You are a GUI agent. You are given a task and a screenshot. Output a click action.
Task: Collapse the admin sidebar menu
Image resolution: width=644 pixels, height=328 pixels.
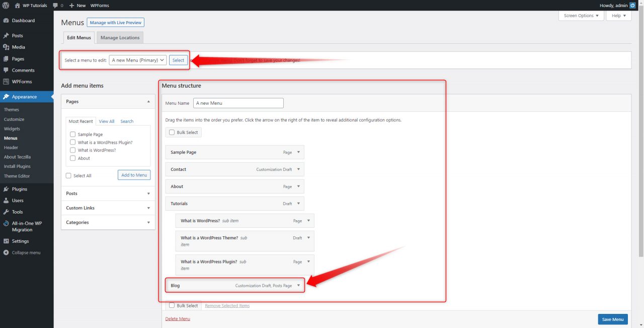coord(23,252)
